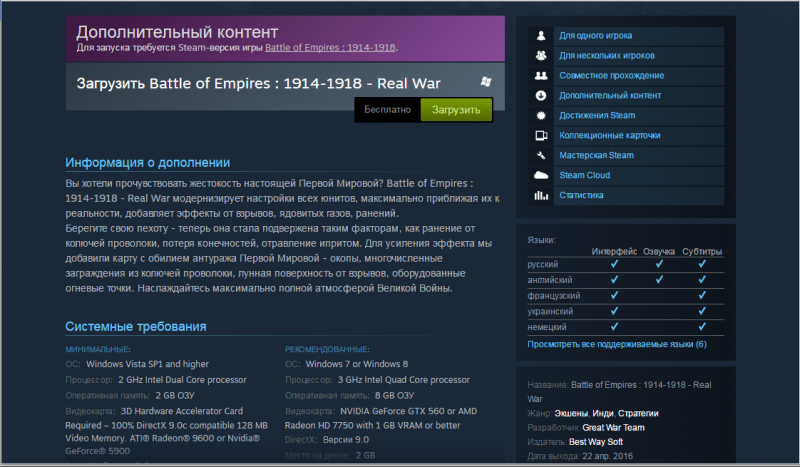Click the '8 GB ОЗУ' memory value

pyautogui.click(x=394, y=396)
